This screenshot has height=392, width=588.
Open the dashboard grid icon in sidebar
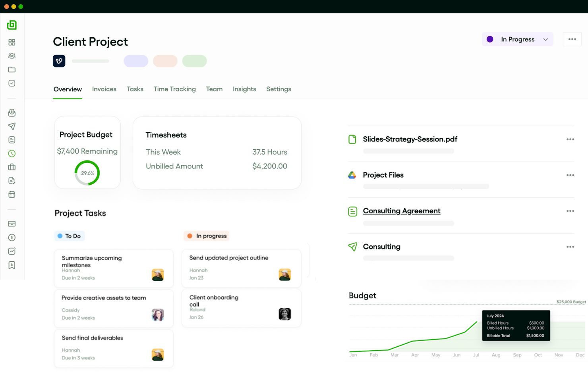coord(12,42)
